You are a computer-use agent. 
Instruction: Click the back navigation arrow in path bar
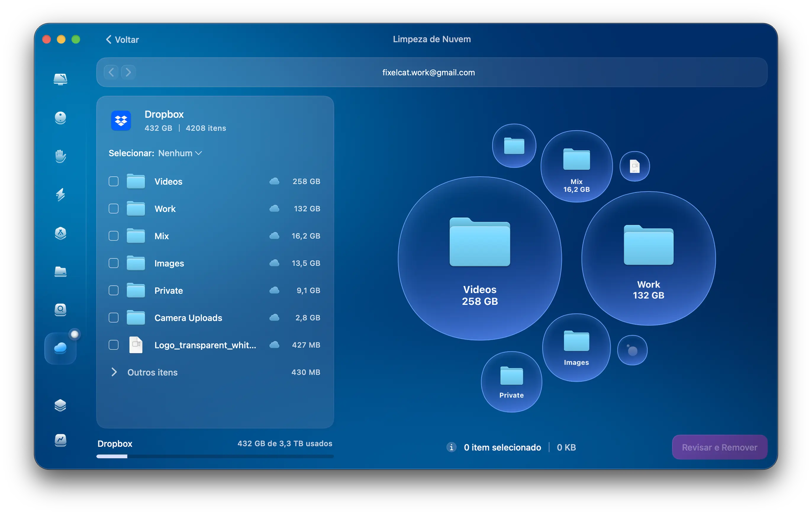coord(111,72)
